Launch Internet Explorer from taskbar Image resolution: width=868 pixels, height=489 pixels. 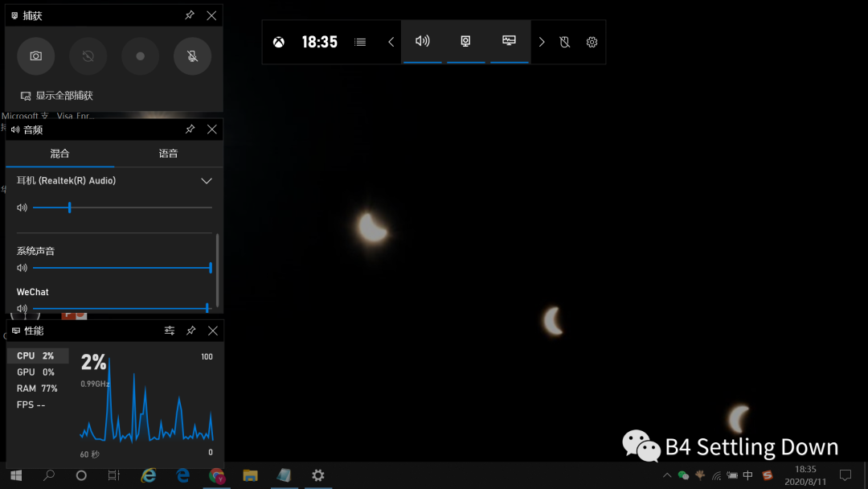[x=149, y=475]
